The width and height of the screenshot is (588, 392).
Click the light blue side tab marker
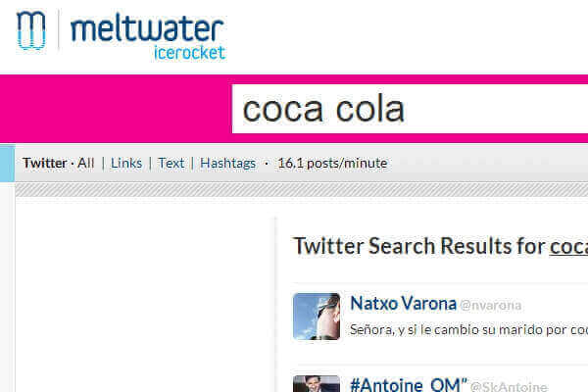(x=7, y=164)
